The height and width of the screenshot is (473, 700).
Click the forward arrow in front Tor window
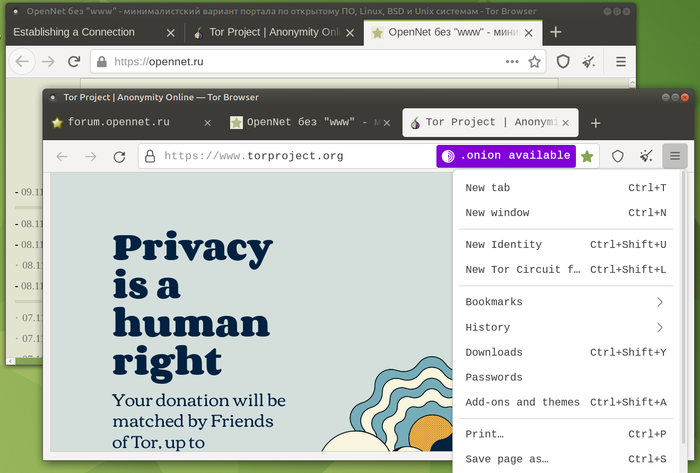(x=91, y=157)
